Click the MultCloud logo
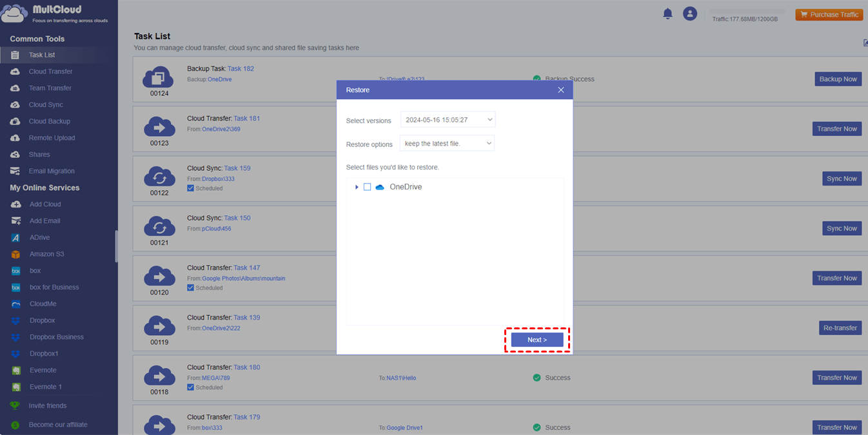This screenshot has height=435, width=868. (55, 14)
